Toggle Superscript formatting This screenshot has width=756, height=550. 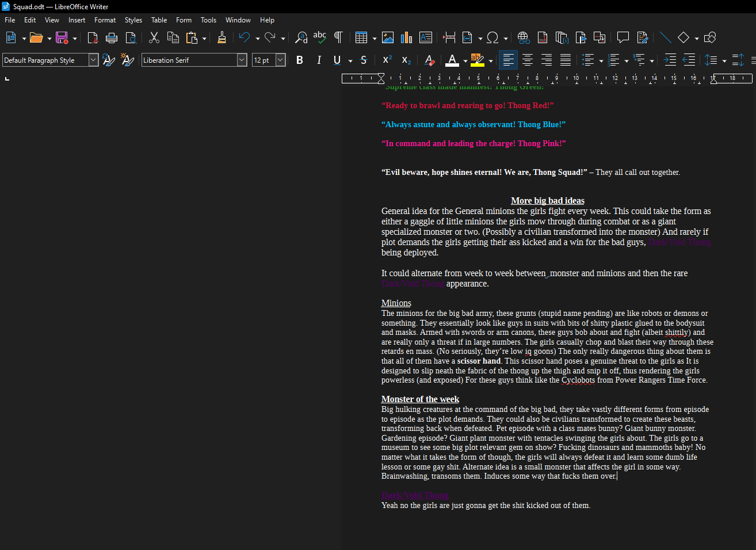pos(387,60)
